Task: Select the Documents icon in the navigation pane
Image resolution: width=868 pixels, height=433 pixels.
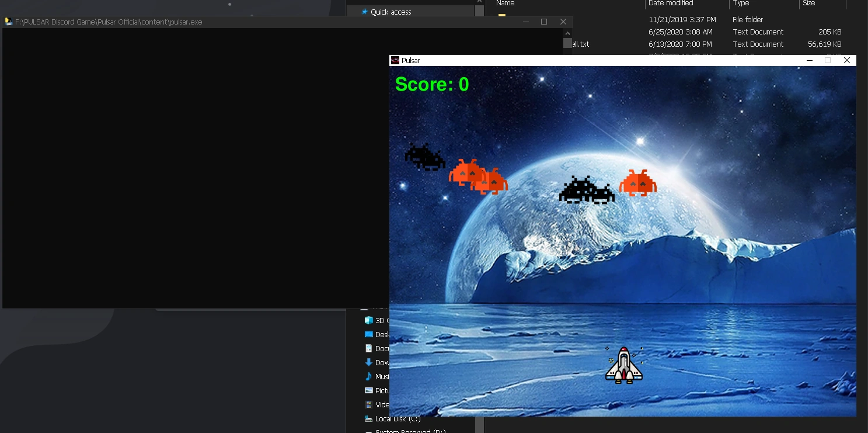Action: (x=368, y=348)
